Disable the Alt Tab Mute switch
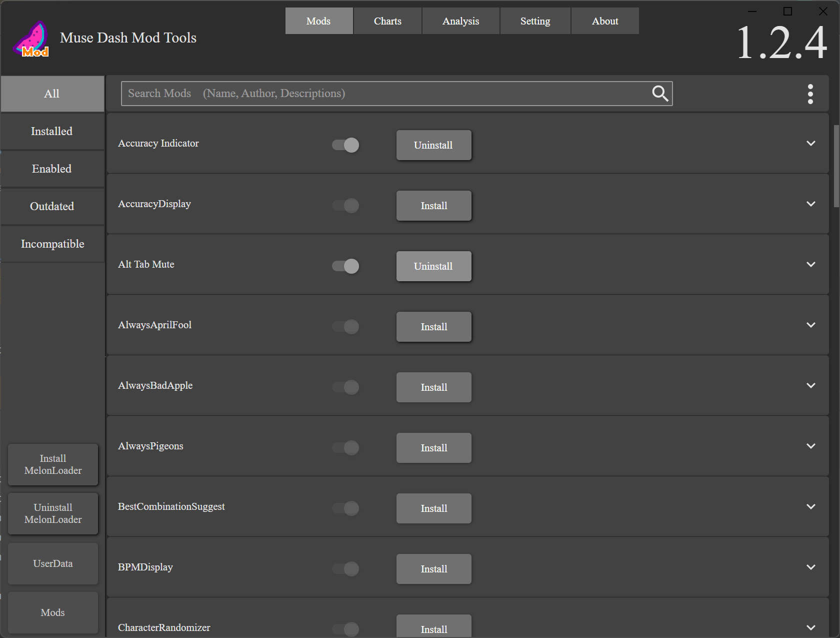This screenshot has width=840, height=638. coord(345,266)
